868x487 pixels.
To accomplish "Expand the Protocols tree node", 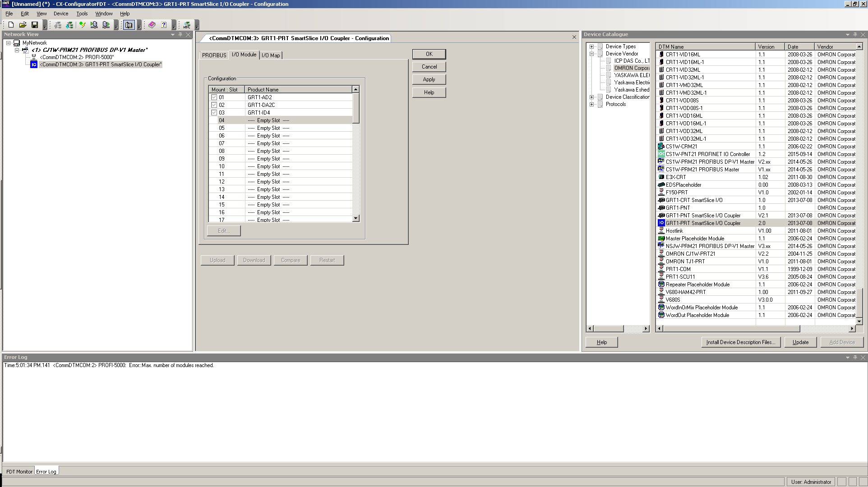I will (591, 104).
